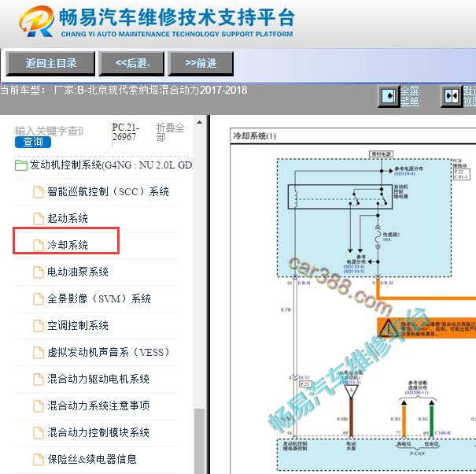Open 虚拟发动机声音系（VESS） item
476x474 pixels.
(109, 352)
